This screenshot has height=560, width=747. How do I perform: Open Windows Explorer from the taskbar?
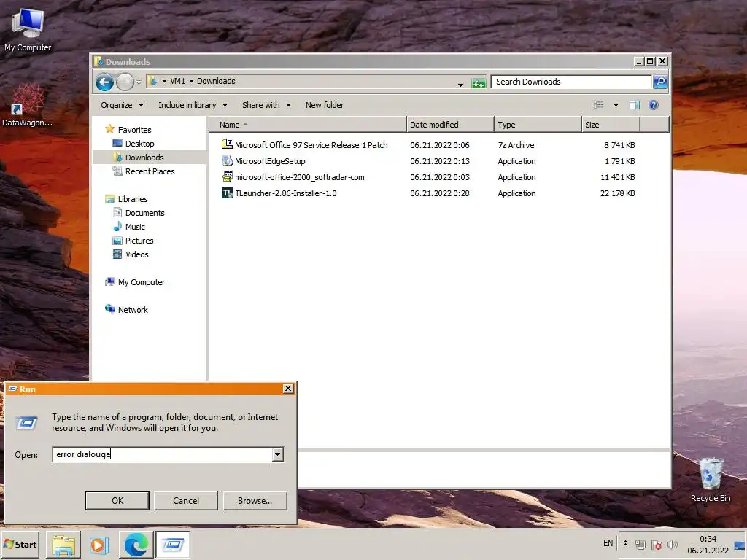point(63,545)
